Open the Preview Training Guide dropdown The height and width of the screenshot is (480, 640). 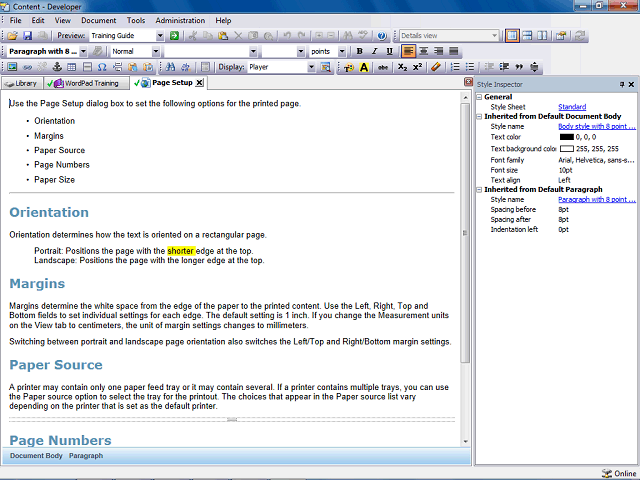click(x=160, y=36)
